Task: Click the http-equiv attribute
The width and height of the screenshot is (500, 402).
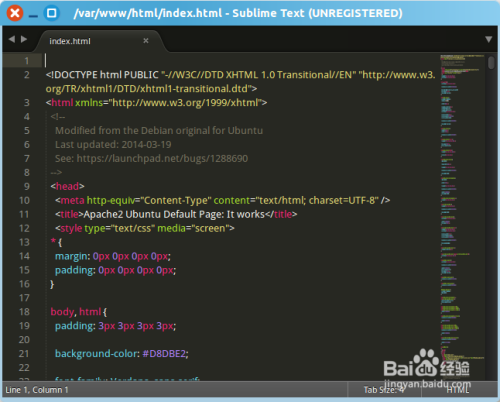Action: pos(111,200)
